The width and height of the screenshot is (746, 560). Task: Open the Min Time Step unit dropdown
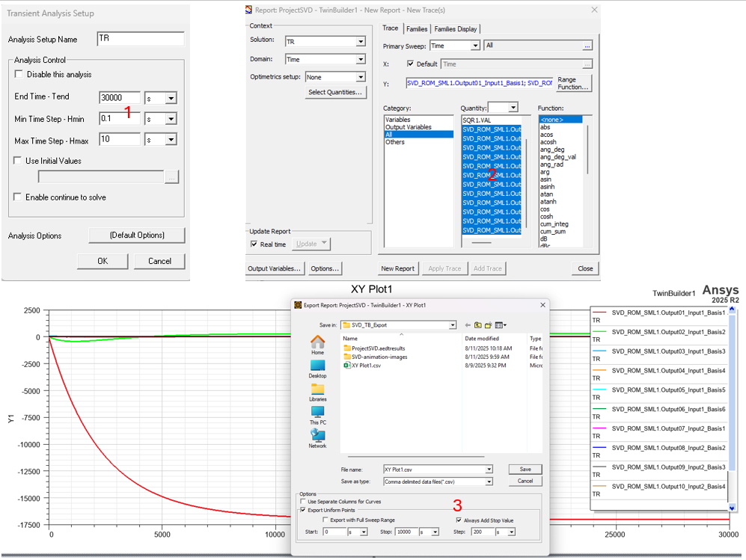171,119
